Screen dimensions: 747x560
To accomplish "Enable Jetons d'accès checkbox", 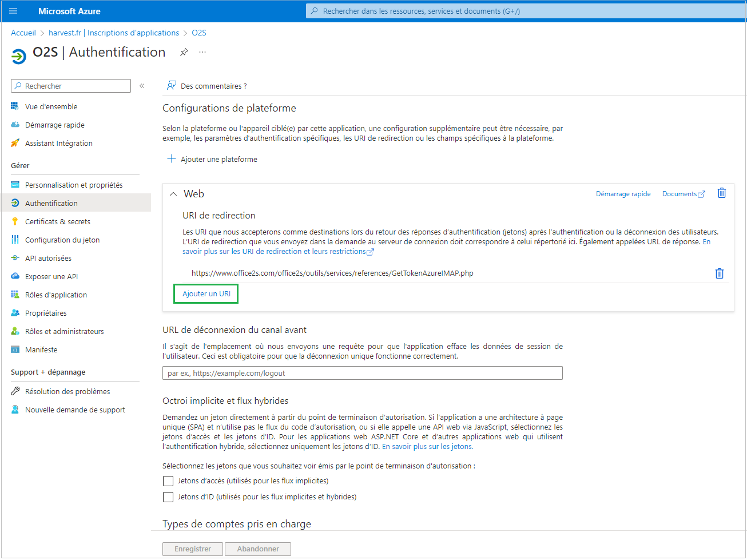I will (168, 481).
